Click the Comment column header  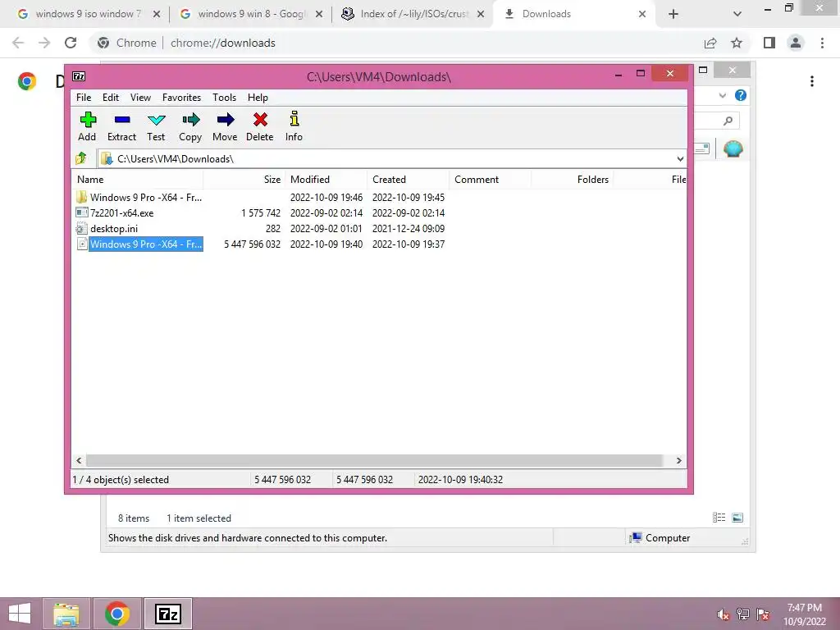click(491, 180)
